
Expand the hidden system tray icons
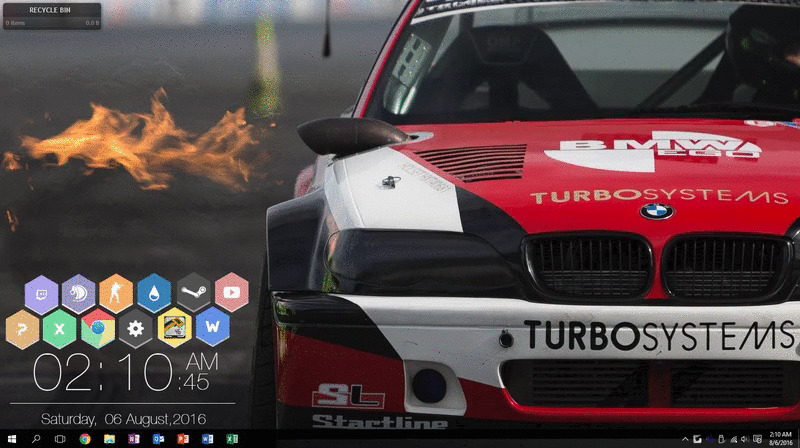click(685, 439)
